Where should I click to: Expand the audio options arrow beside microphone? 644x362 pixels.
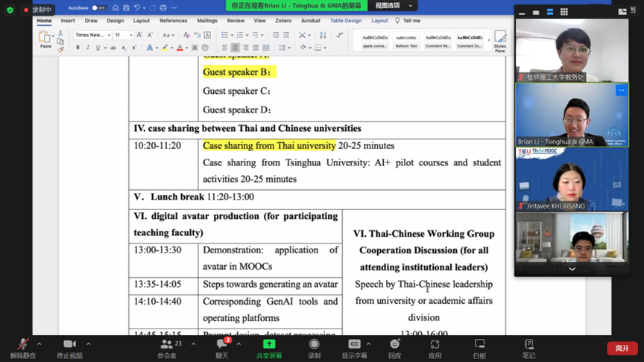(39, 344)
